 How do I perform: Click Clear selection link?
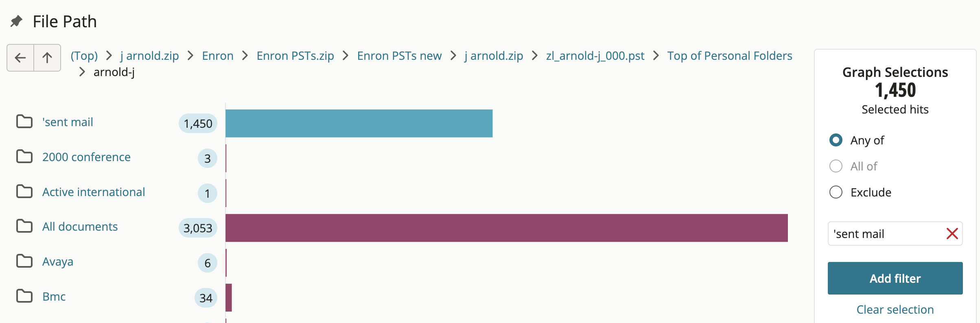coord(895,310)
